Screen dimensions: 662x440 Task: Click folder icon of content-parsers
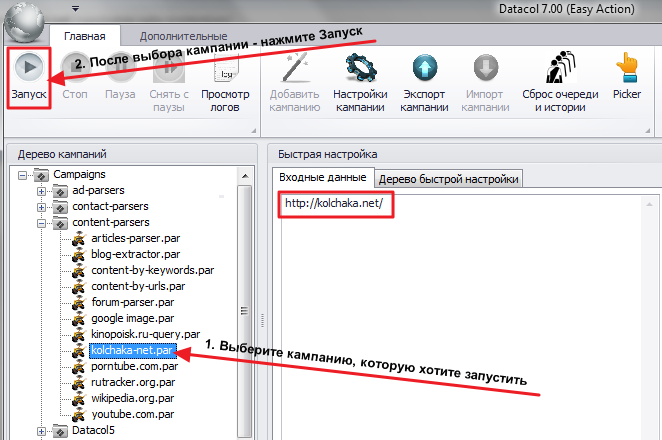[60, 223]
